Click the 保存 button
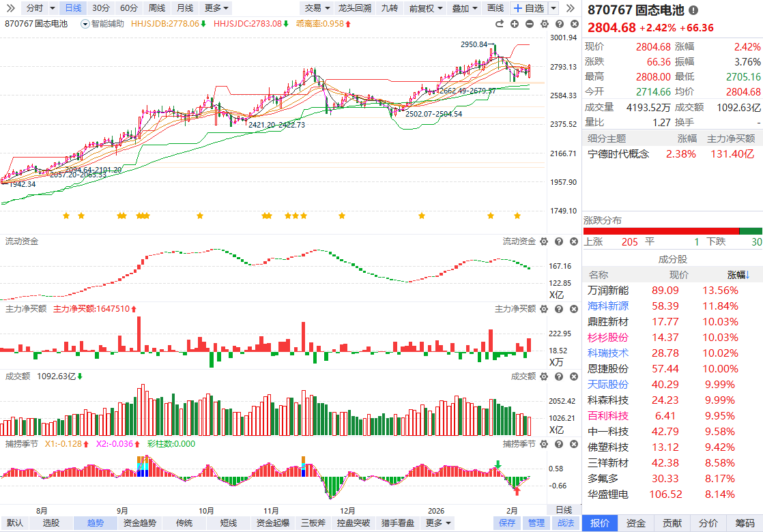 coord(507,523)
